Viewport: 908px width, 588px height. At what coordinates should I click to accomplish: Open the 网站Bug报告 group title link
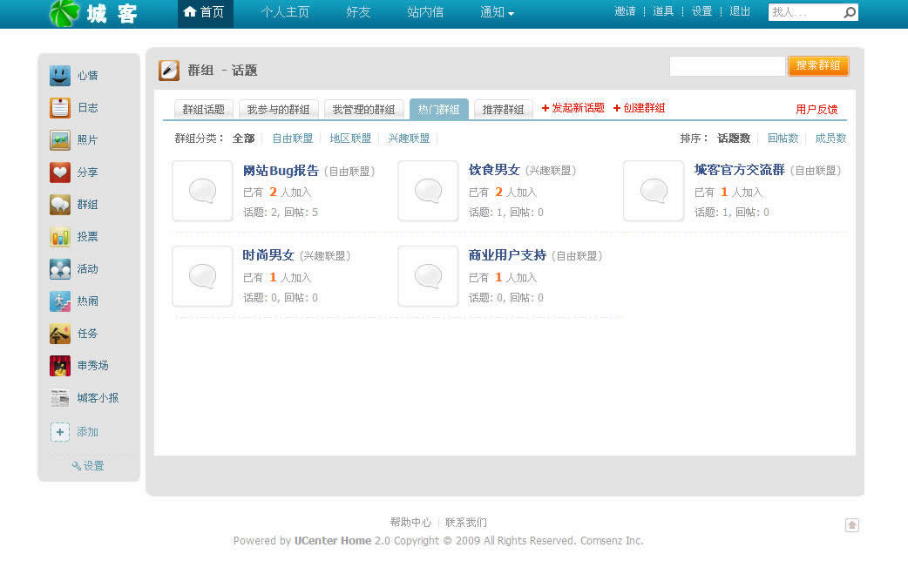tap(281, 171)
